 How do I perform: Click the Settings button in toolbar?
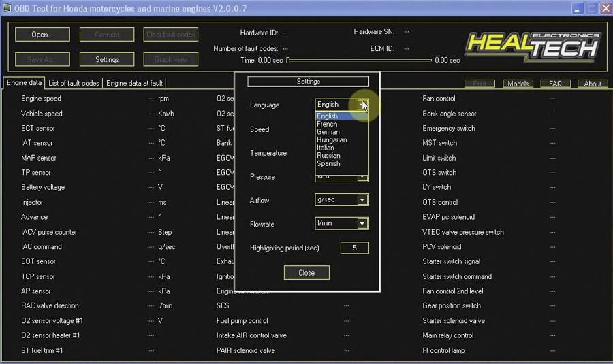pos(107,59)
